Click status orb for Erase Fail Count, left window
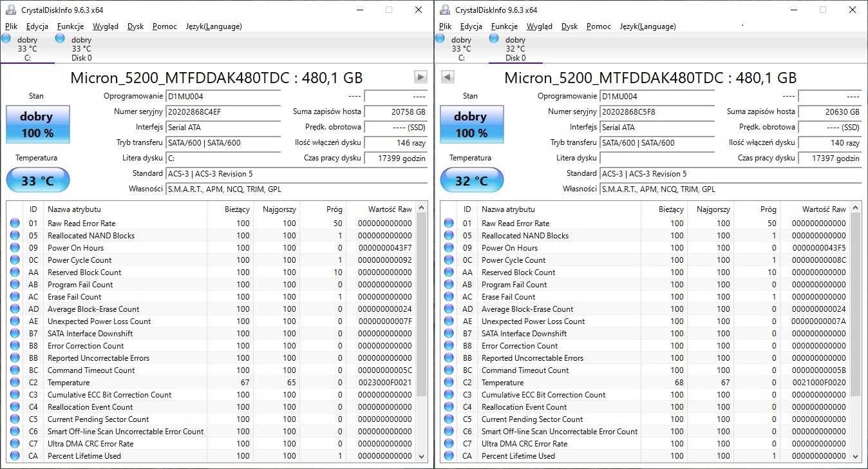868x469 pixels. click(x=15, y=296)
